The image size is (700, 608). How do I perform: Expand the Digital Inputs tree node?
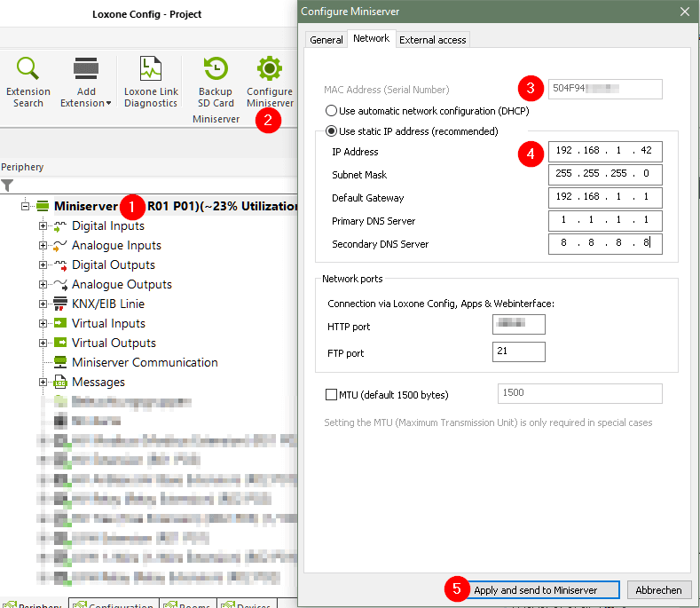[x=43, y=226]
